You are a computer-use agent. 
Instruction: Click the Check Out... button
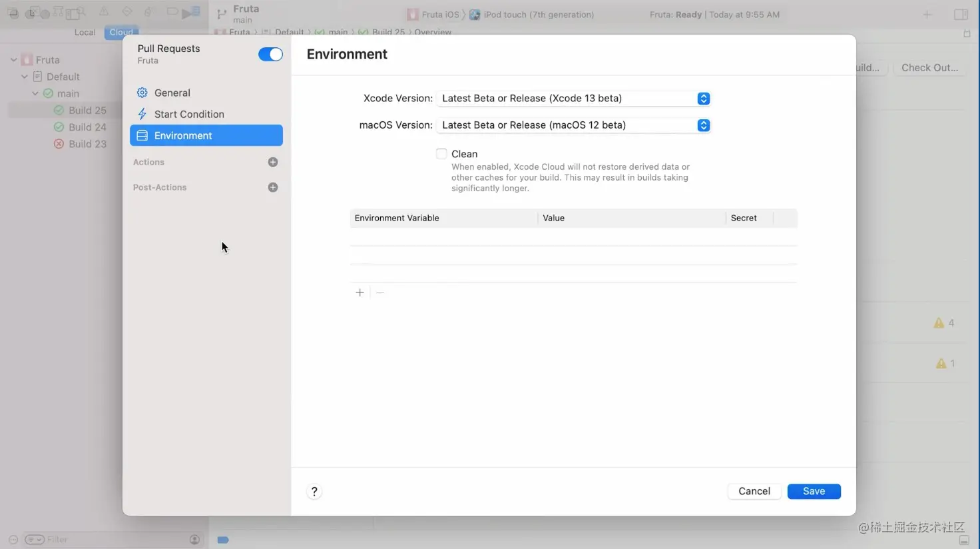(929, 67)
